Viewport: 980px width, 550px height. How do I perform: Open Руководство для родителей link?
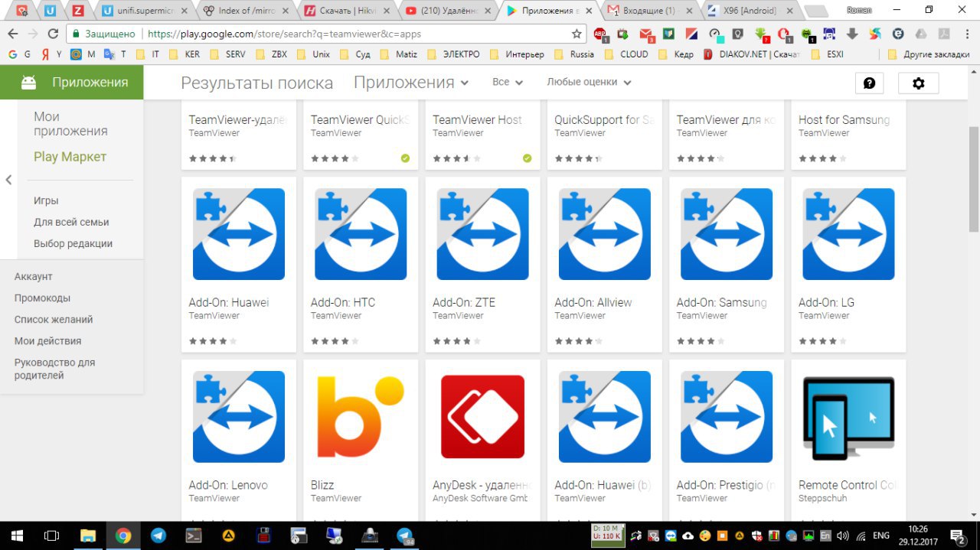coord(54,369)
